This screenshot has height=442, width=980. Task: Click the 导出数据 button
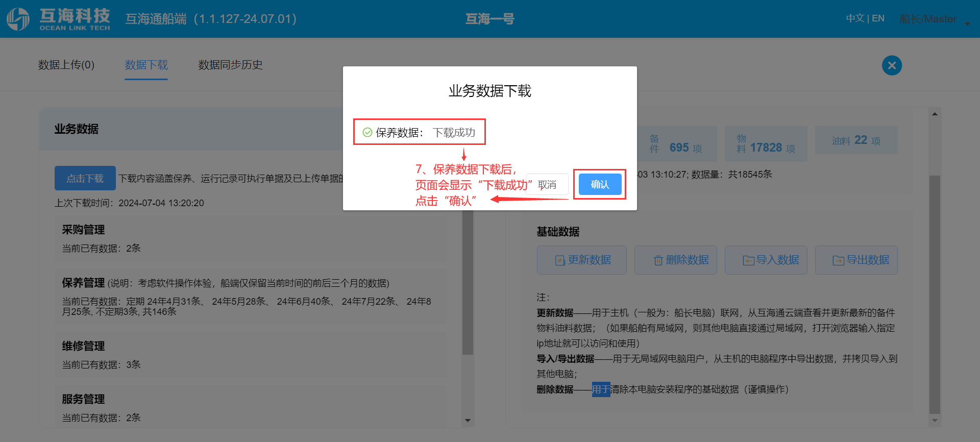856,260
